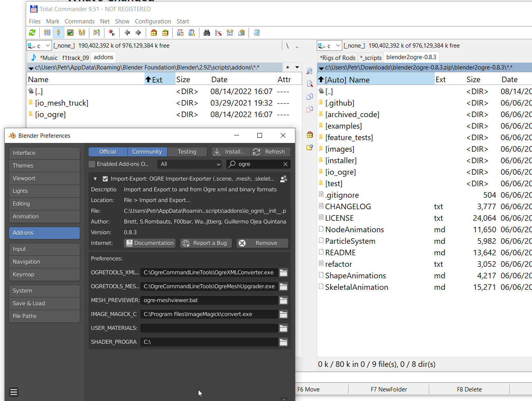Open the Keymap section in Blender Preferences
Viewport: 532px width, 401px height.
point(44,274)
